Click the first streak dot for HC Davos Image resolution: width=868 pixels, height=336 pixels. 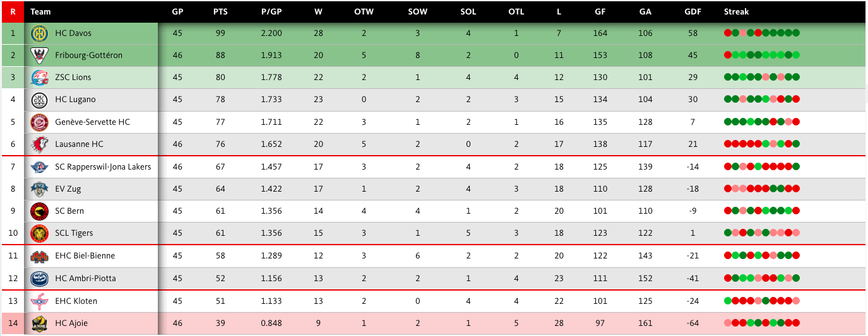[728, 33]
